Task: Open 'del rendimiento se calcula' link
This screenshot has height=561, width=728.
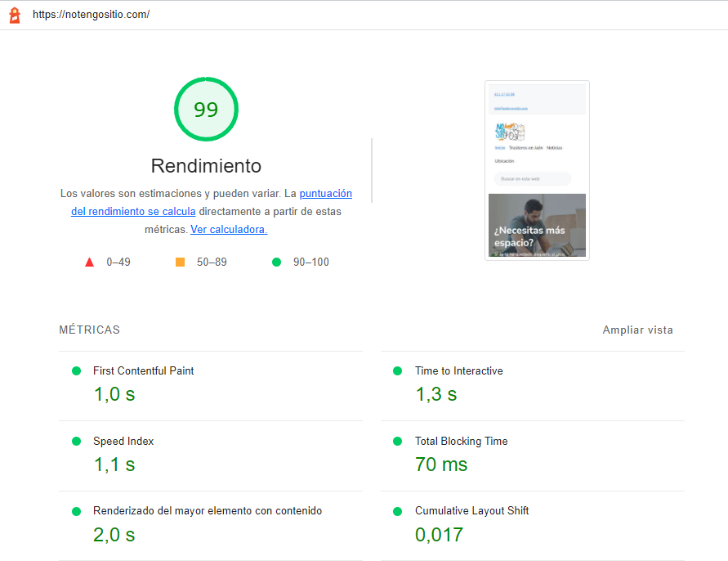Action: tap(133, 212)
